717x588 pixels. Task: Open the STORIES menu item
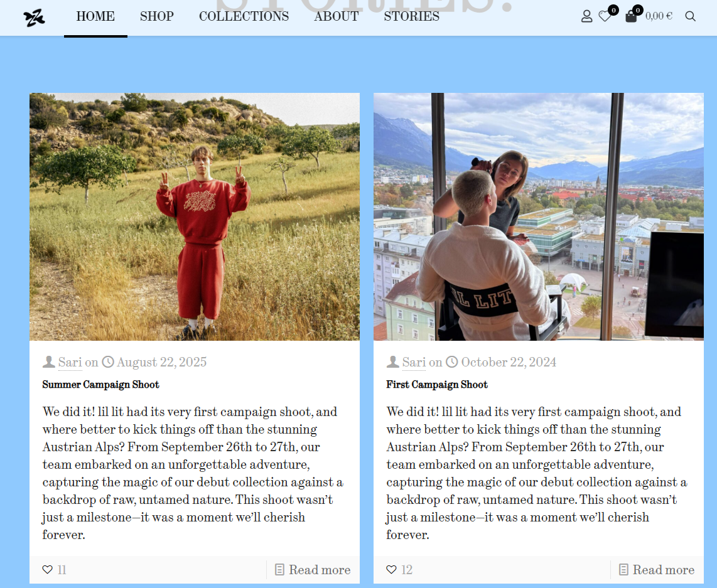tap(411, 16)
